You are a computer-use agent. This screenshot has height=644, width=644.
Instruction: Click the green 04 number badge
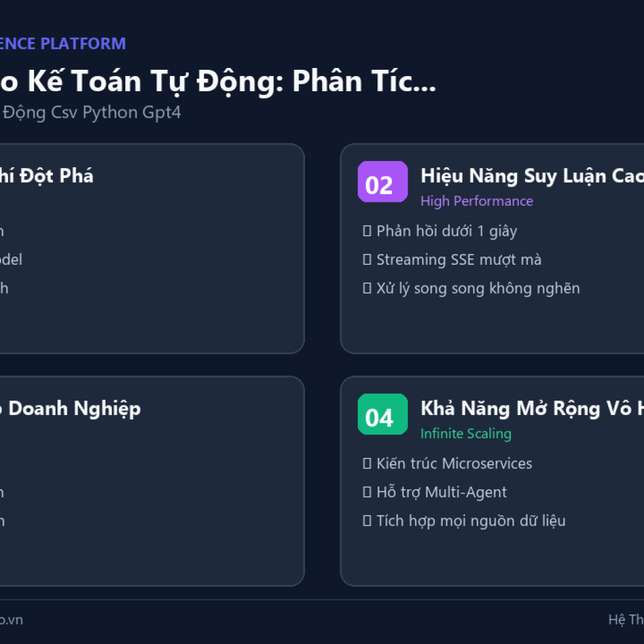tap(382, 414)
